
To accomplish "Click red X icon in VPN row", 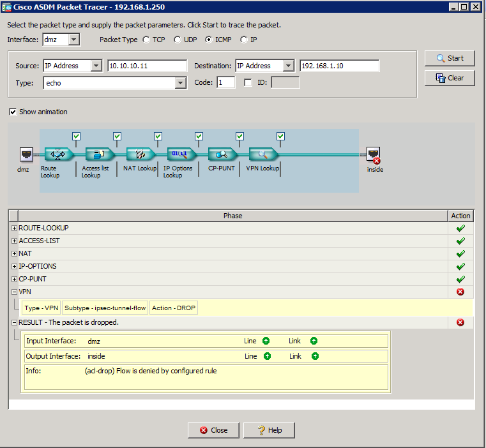I will (460, 292).
